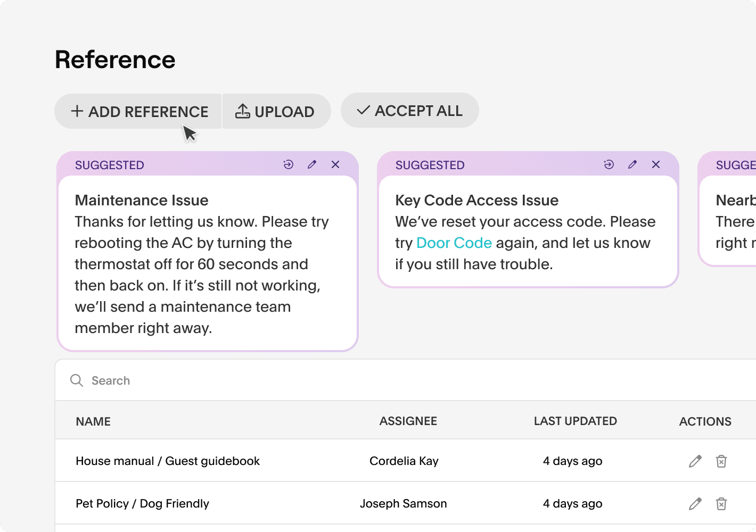This screenshot has height=532, width=756.
Task: Click the ADD REFERENCE button
Action: coord(137,111)
